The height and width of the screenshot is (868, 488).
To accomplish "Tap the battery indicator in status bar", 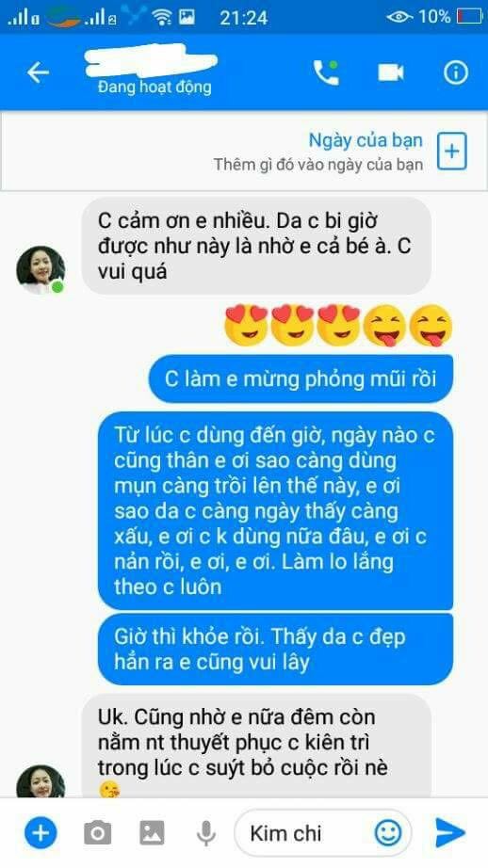I will (469, 17).
